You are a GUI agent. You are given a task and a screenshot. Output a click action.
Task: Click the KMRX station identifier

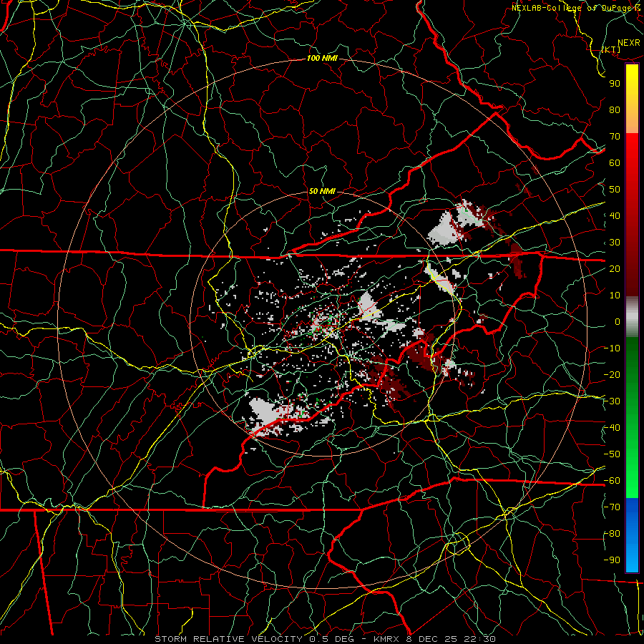click(386, 639)
